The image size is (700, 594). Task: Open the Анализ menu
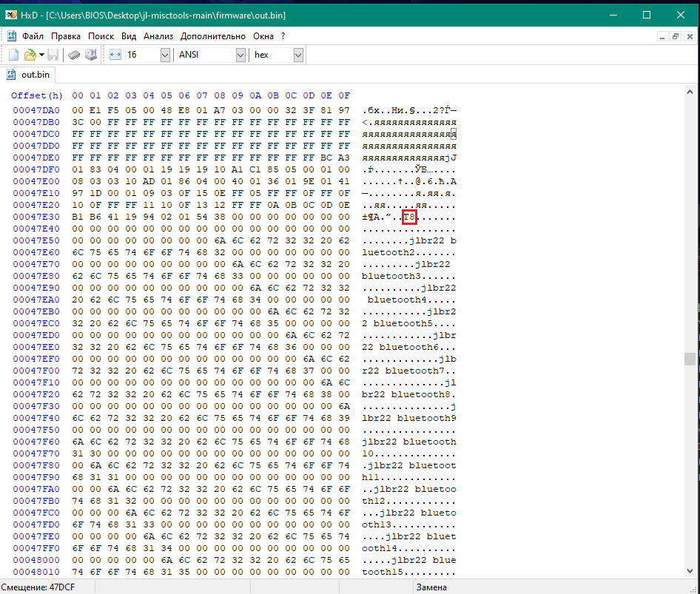[158, 36]
